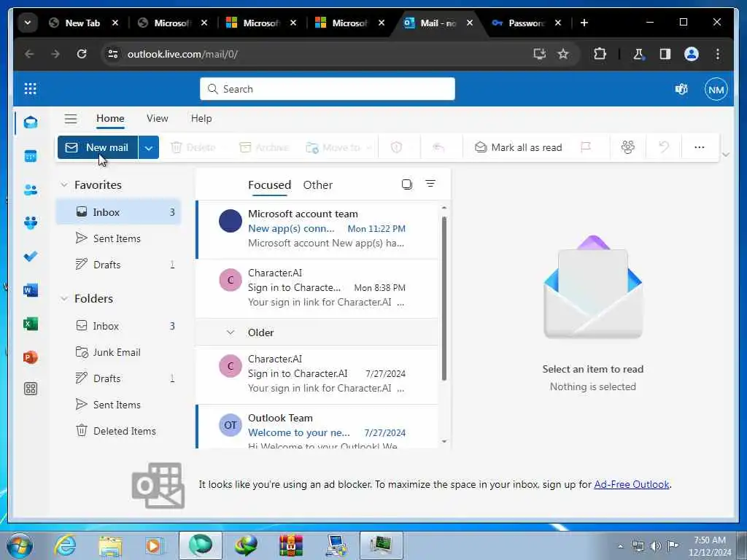Click Mark all as read
Viewport: 747px width, 560px height.
click(519, 147)
